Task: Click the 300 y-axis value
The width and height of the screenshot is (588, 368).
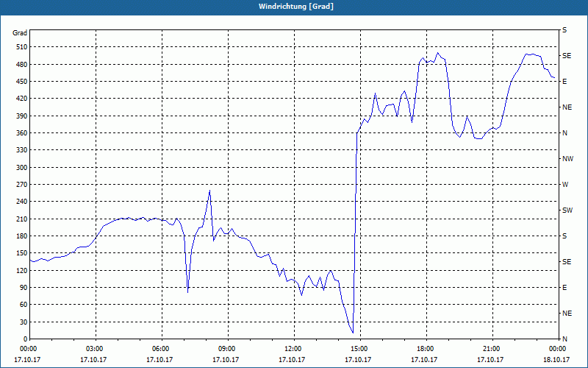Action: click(x=22, y=168)
